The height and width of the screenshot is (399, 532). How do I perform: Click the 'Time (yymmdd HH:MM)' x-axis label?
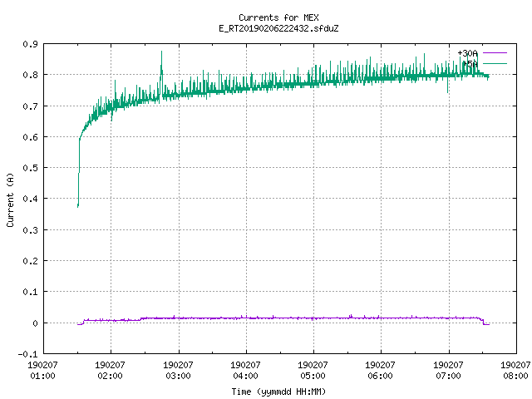278,392
